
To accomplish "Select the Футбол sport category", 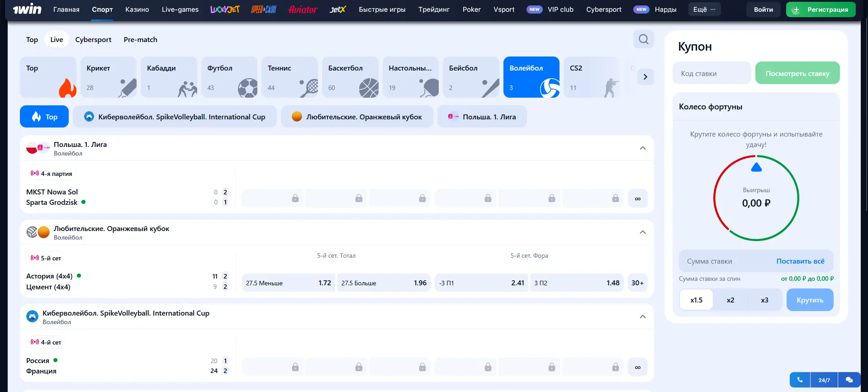I will (229, 77).
